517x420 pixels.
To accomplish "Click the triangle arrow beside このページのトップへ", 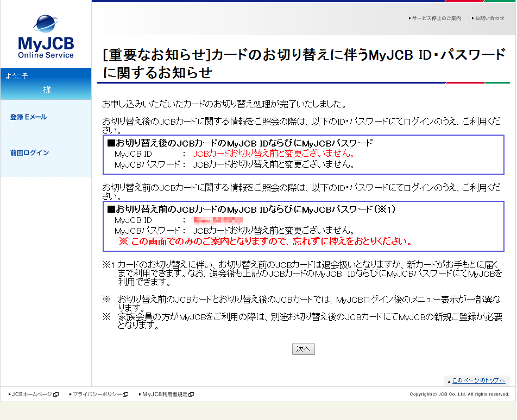I will (449, 381).
